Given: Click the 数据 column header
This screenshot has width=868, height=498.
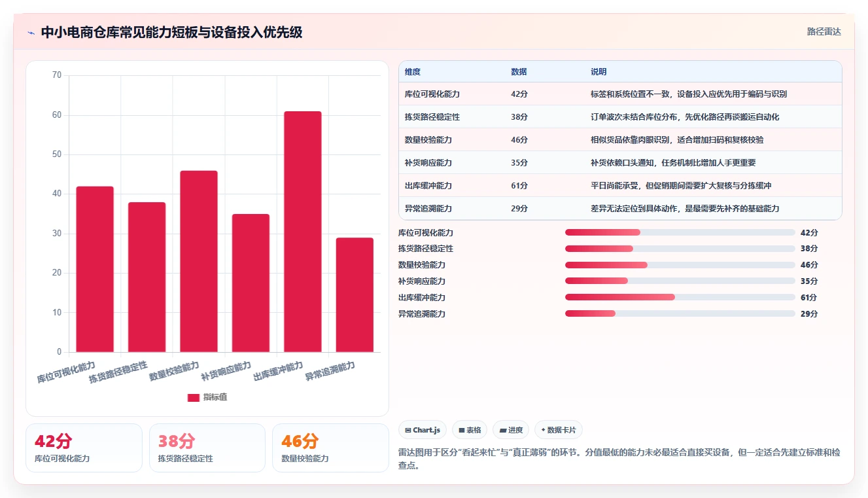Looking at the screenshot, I should click(519, 72).
